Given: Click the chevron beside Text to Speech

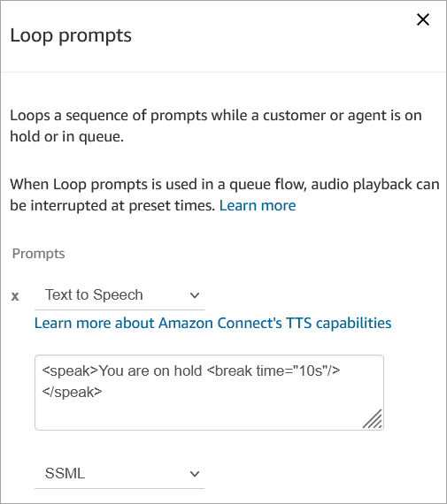Looking at the screenshot, I should pyautogui.click(x=195, y=295).
